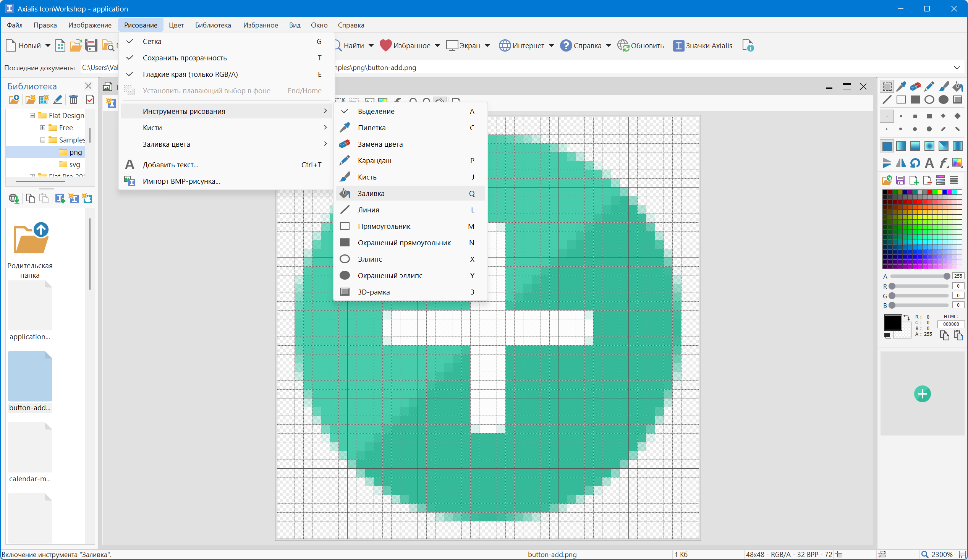
Task: Click the delete trash icon in Библиотека
Action: (73, 100)
